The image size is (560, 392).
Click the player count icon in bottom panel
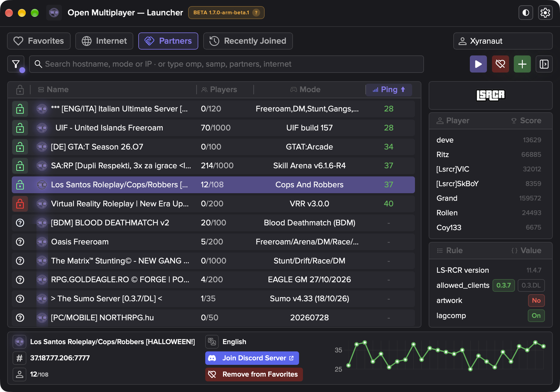pos(20,374)
